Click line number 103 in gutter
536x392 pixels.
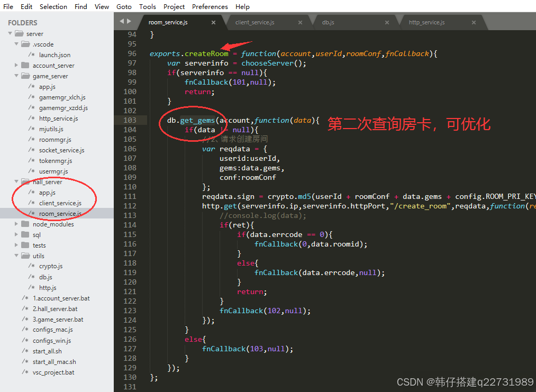(x=130, y=120)
